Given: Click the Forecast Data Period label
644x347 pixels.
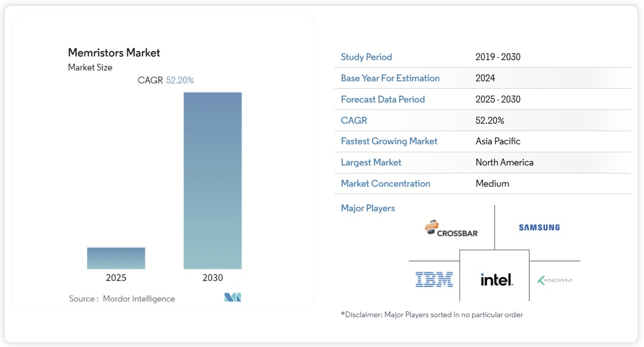Looking at the screenshot, I should [x=382, y=99].
